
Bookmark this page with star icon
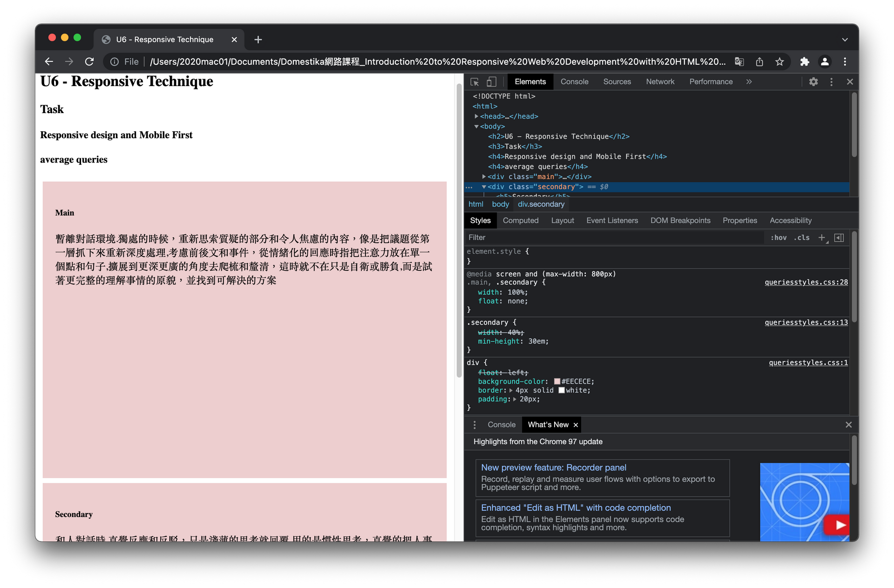pyautogui.click(x=779, y=62)
